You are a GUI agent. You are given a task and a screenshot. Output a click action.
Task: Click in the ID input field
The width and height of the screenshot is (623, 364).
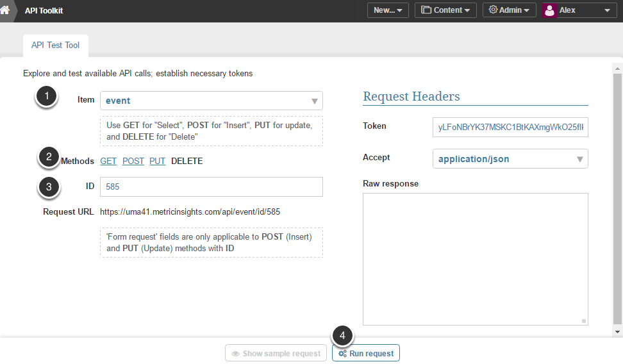click(x=211, y=187)
